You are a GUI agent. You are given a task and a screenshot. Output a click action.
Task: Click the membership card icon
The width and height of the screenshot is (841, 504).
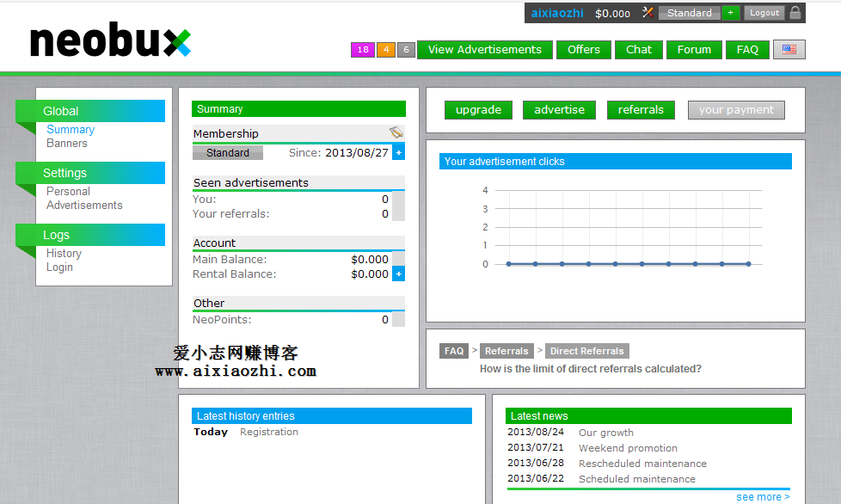click(396, 132)
